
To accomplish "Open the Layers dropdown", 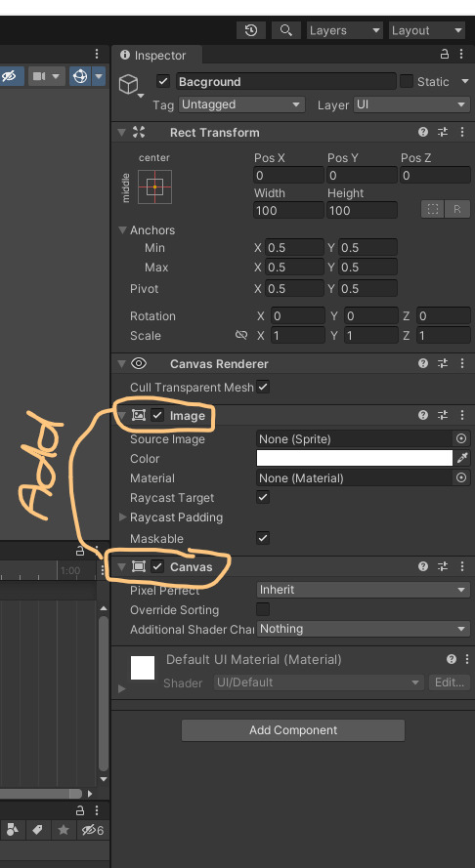I will pos(345,30).
